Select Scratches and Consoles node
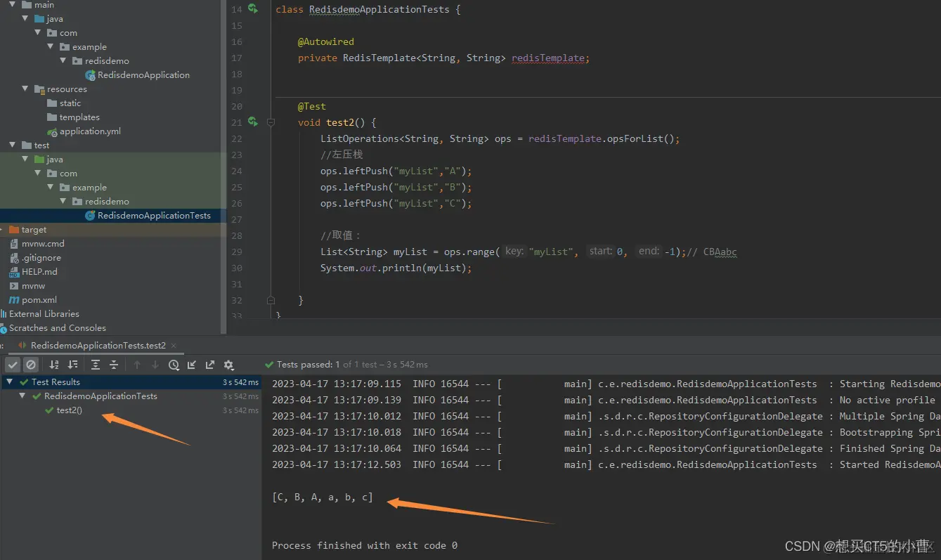941x560 pixels. pos(58,328)
